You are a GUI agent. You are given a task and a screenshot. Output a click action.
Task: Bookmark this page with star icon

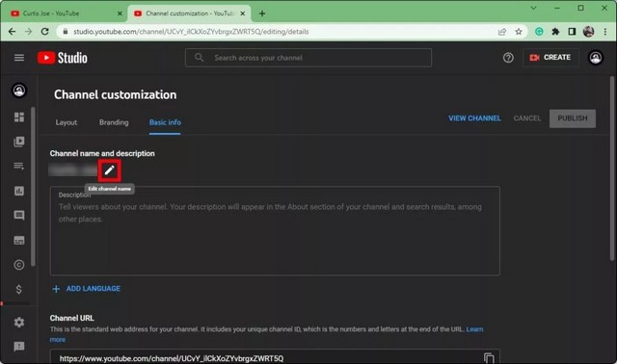click(x=519, y=32)
